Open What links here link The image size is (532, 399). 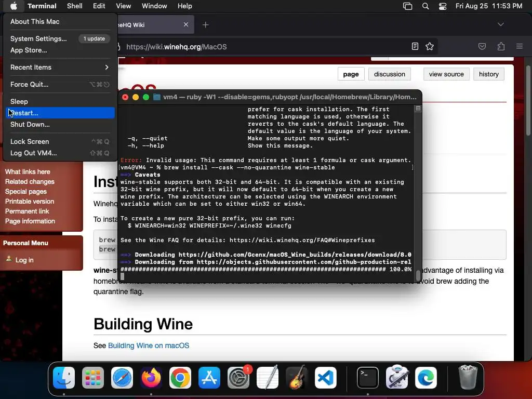coord(28,171)
